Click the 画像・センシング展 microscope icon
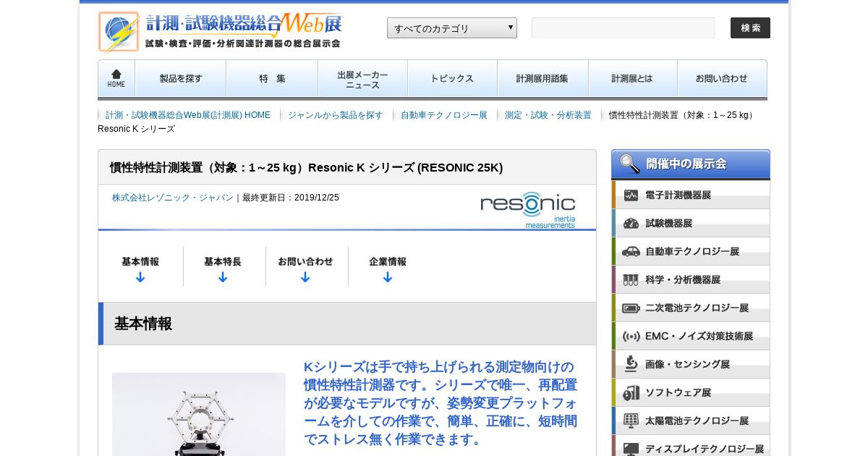 point(631,364)
